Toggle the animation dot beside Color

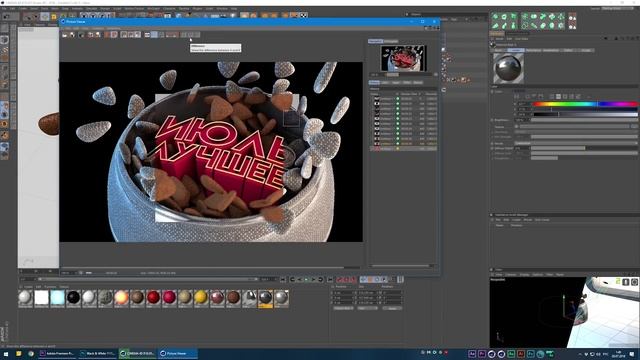pos(492,92)
